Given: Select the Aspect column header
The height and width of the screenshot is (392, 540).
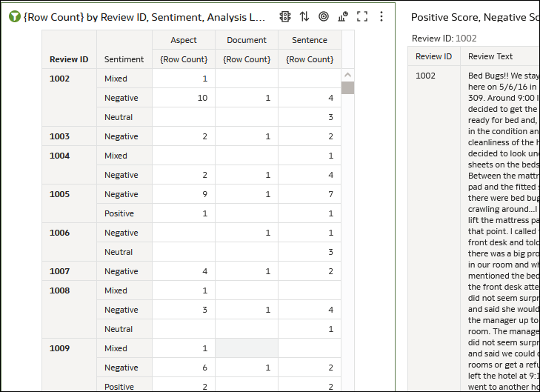Looking at the screenshot, I should pyautogui.click(x=184, y=40).
